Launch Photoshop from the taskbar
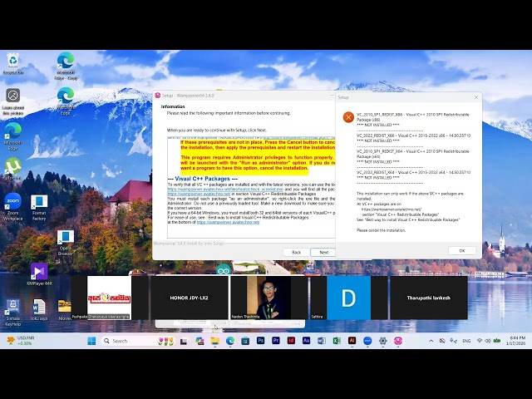This screenshot has height=399, width=532. click(x=260, y=341)
